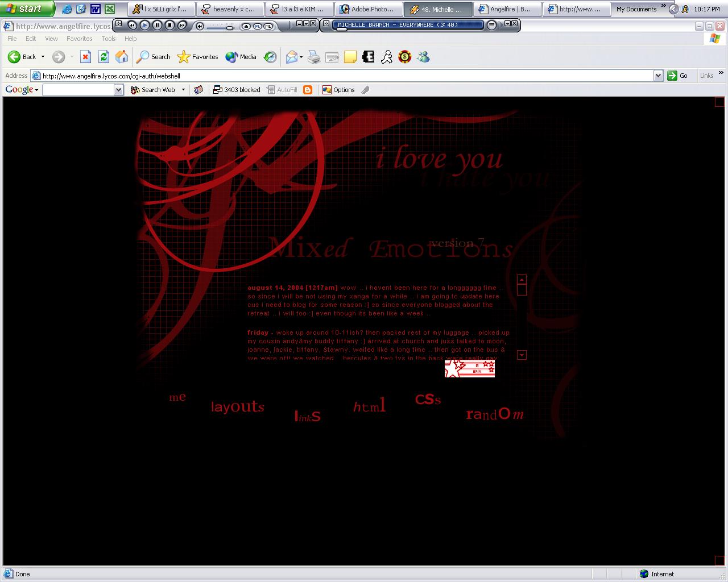The height and width of the screenshot is (582, 728).
Task: Adjust the Winamp volume slider
Action: (222, 27)
